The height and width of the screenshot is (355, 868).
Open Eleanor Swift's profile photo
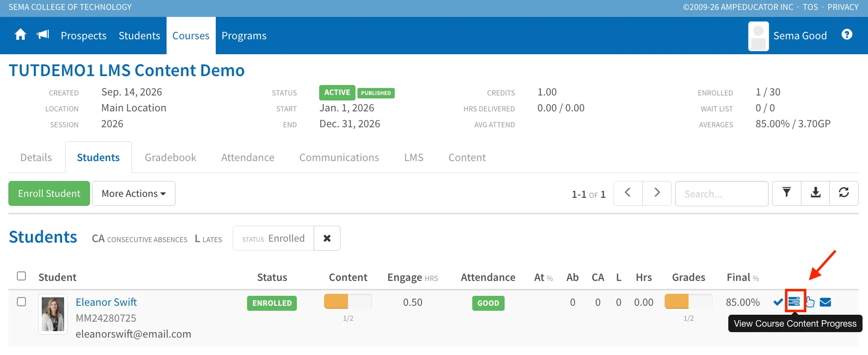(x=53, y=314)
